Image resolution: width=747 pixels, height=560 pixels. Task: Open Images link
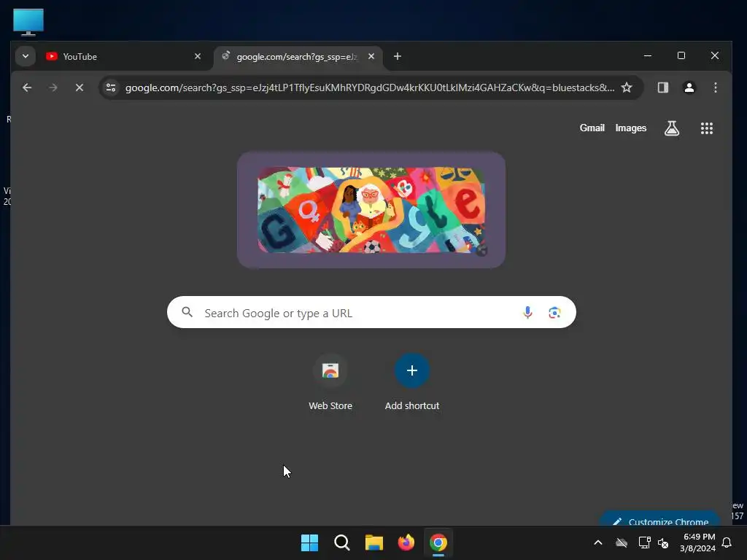pyautogui.click(x=631, y=128)
